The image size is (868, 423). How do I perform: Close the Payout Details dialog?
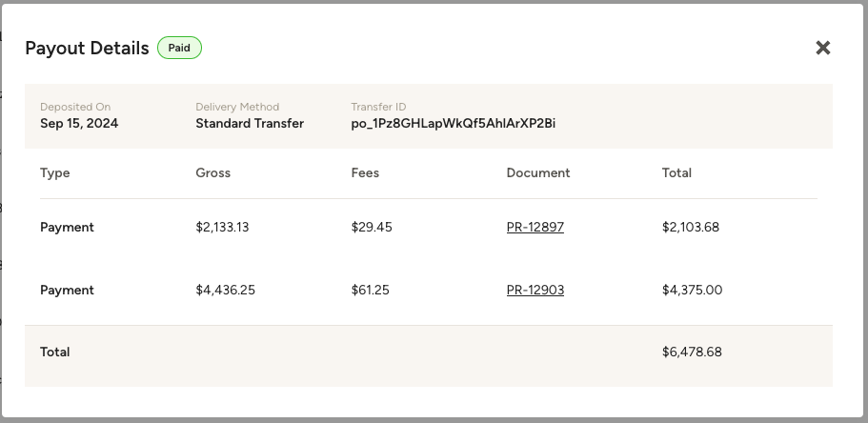coord(823,48)
